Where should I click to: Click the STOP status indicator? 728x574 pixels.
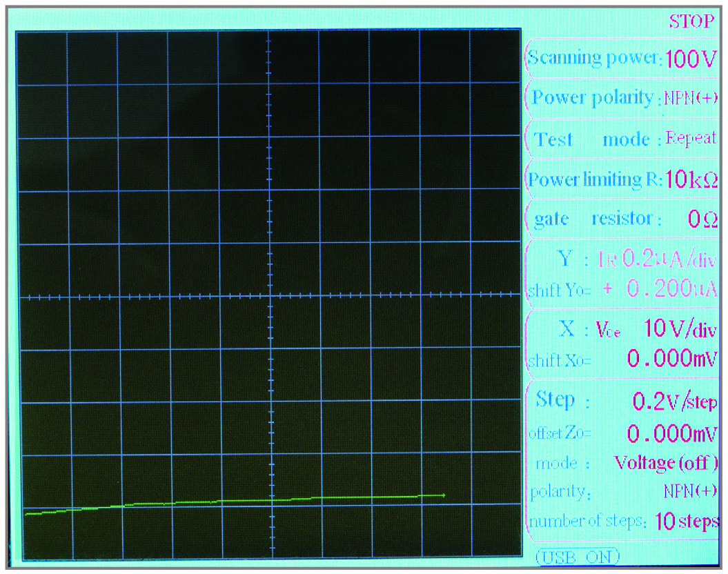[691, 21]
